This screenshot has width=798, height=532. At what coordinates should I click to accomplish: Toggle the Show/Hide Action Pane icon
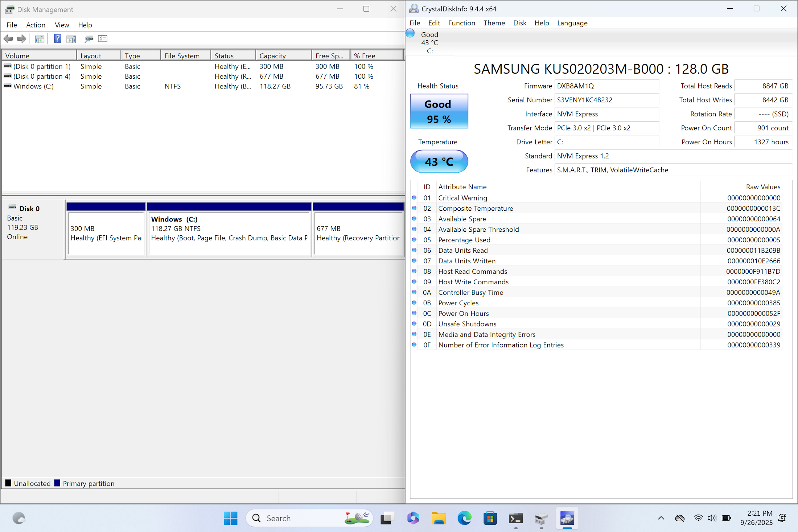(71, 39)
